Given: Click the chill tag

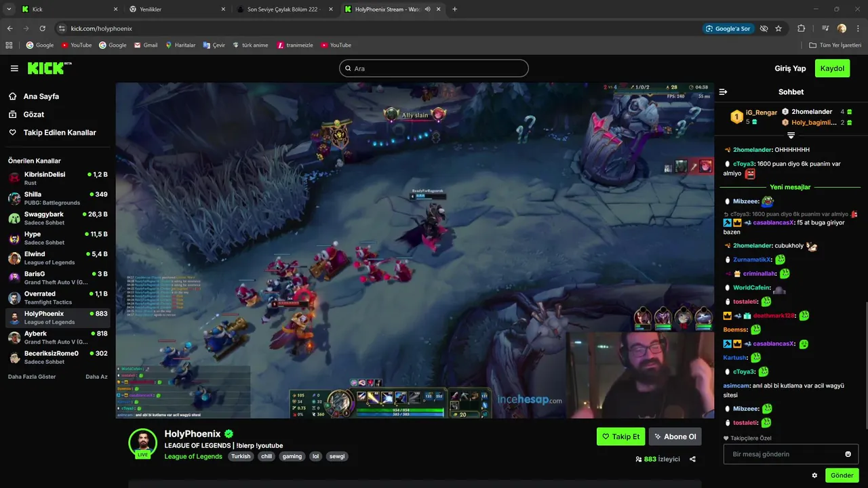Looking at the screenshot, I should tap(267, 457).
